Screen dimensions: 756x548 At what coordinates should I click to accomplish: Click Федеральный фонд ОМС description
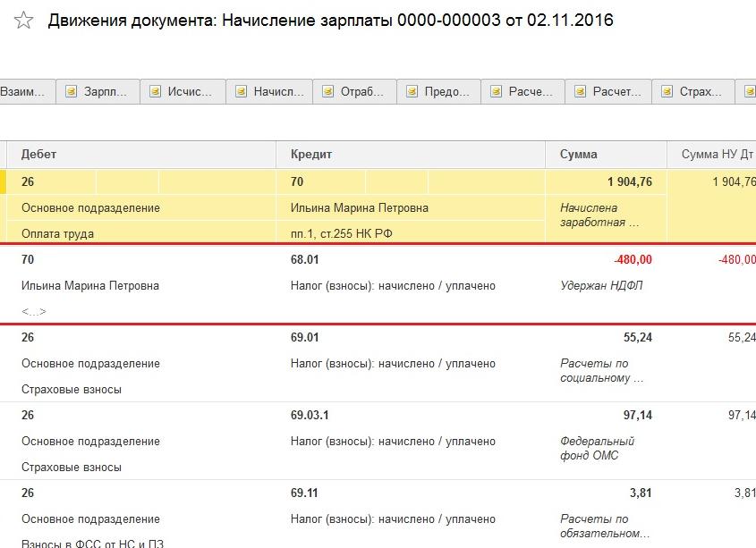[597, 448]
